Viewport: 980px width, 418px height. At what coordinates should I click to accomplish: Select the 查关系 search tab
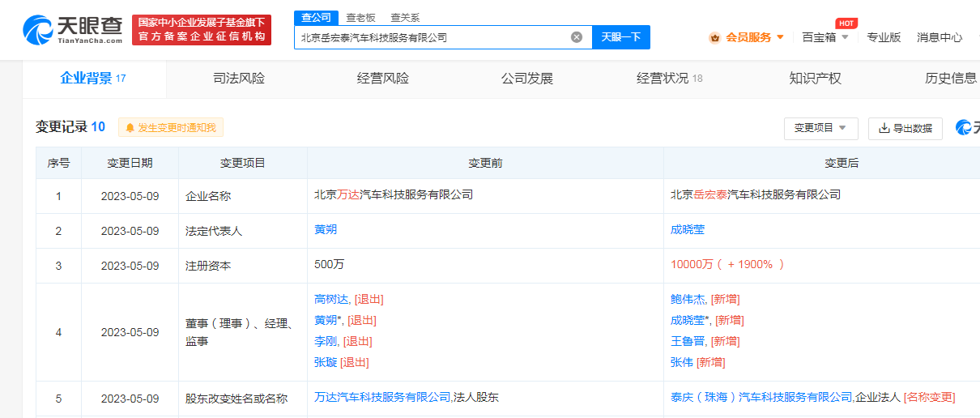point(405,17)
